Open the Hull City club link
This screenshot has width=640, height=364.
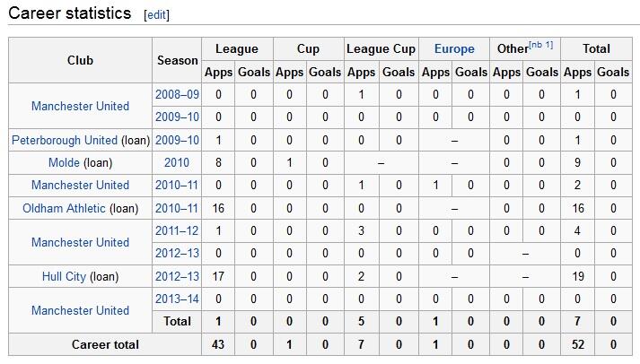click(x=64, y=276)
